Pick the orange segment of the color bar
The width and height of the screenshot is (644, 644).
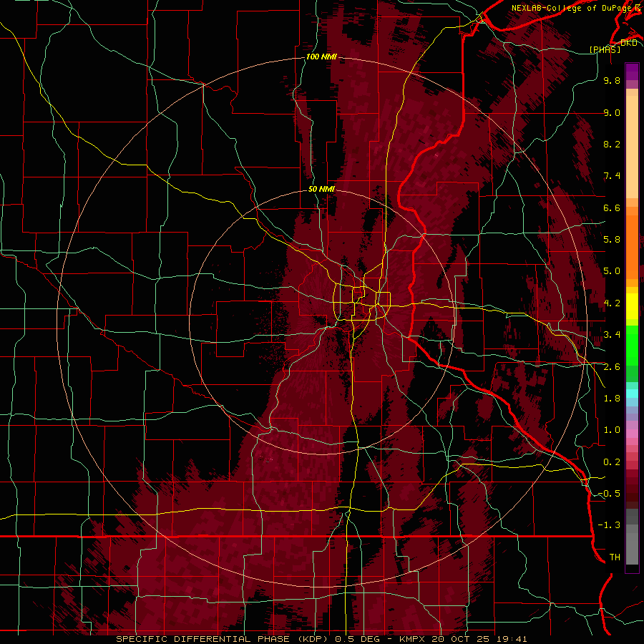[632, 246]
